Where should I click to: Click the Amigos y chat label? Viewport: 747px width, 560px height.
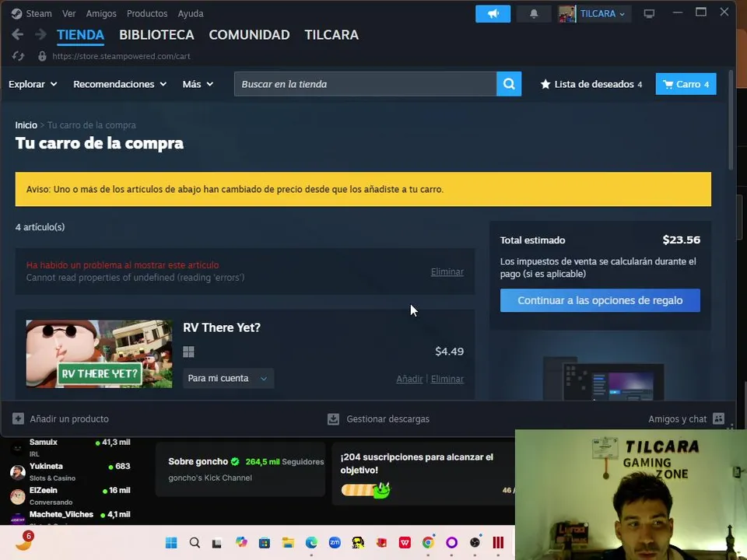[x=677, y=418]
